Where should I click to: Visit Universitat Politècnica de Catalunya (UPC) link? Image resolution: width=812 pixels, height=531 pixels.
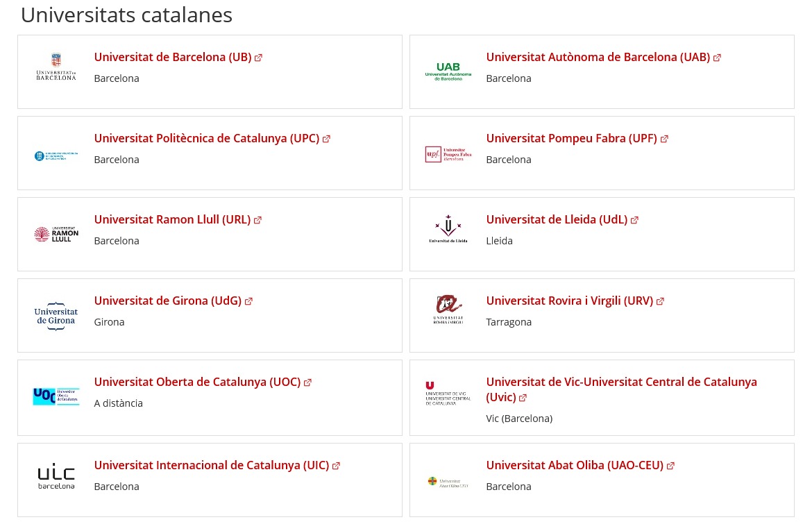206,138
